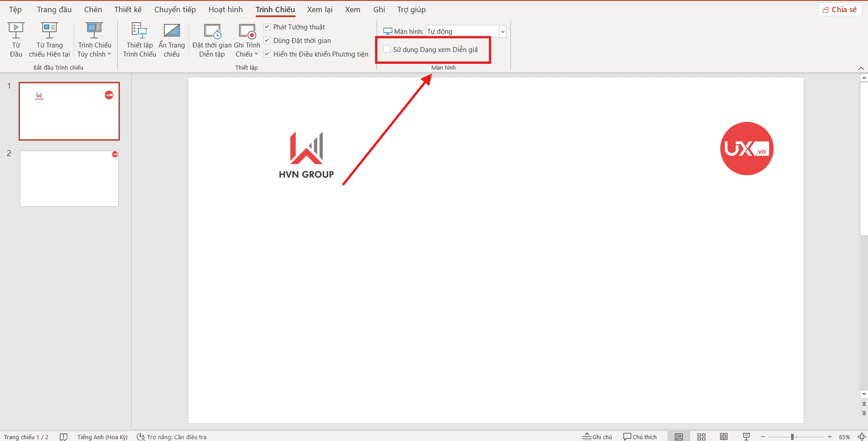The width and height of the screenshot is (868, 441).
Task: Click Ghi Trình Chiếu icon
Action: [246, 32]
